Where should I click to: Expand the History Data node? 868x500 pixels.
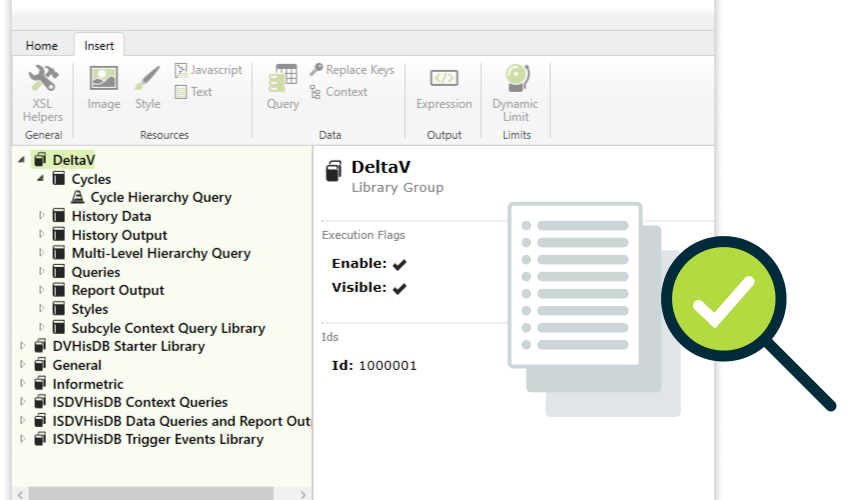tap(42, 215)
